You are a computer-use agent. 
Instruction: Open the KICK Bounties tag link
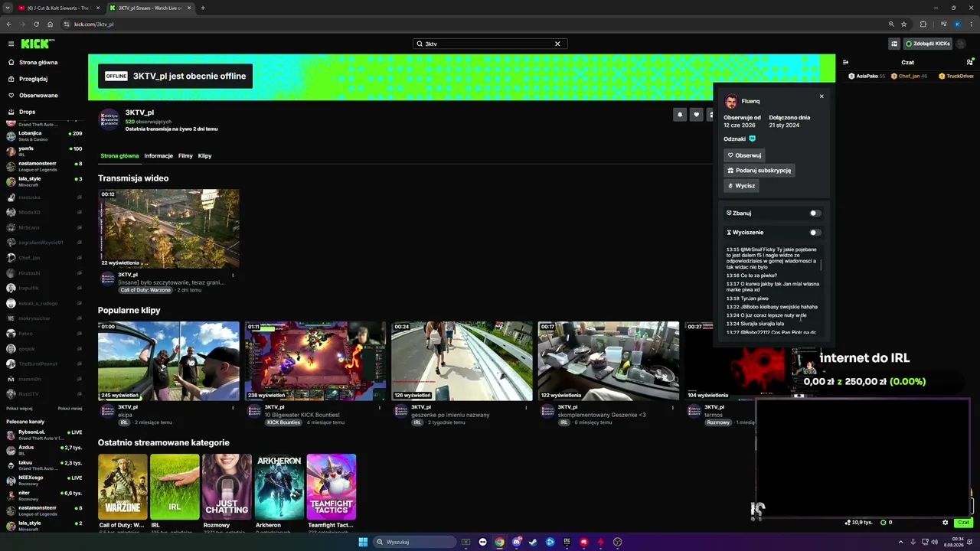tap(283, 422)
